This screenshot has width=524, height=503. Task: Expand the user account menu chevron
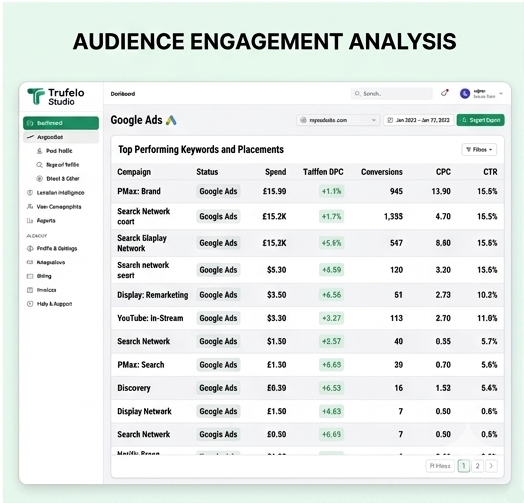[501, 94]
